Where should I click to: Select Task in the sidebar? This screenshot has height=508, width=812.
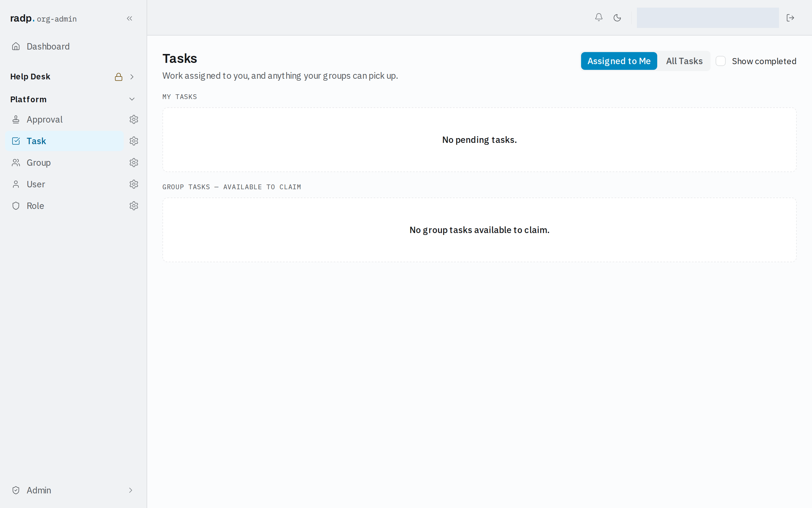pyautogui.click(x=64, y=141)
